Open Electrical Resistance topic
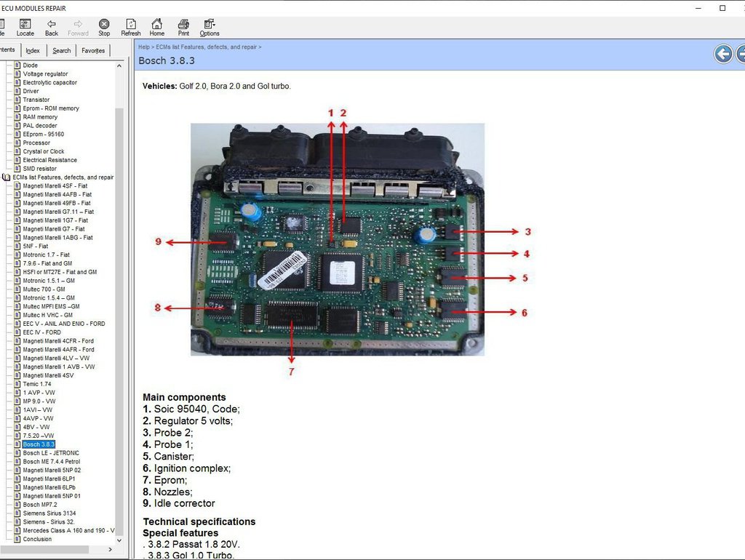Viewport: 745px width, 560px height. (50, 160)
